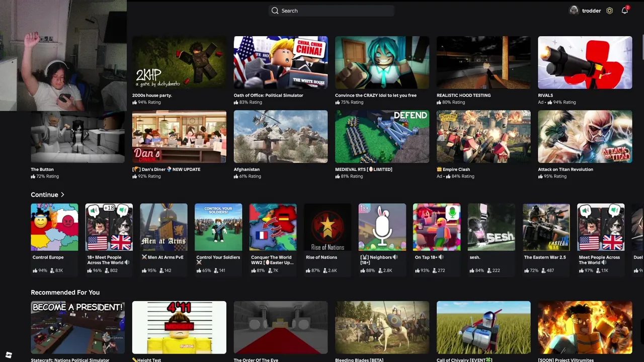This screenshot has height=362, width=644.
Task: Open Attack on Titan Revolution thumbnail
Action: pos(585,137)
